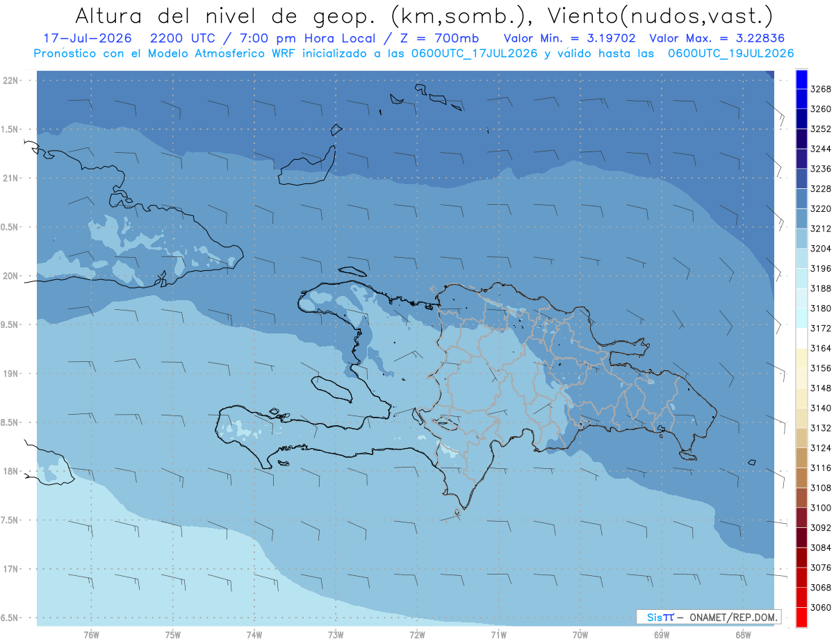
Task: Click the 76W longitude tick label
Action: coord(91,635)
